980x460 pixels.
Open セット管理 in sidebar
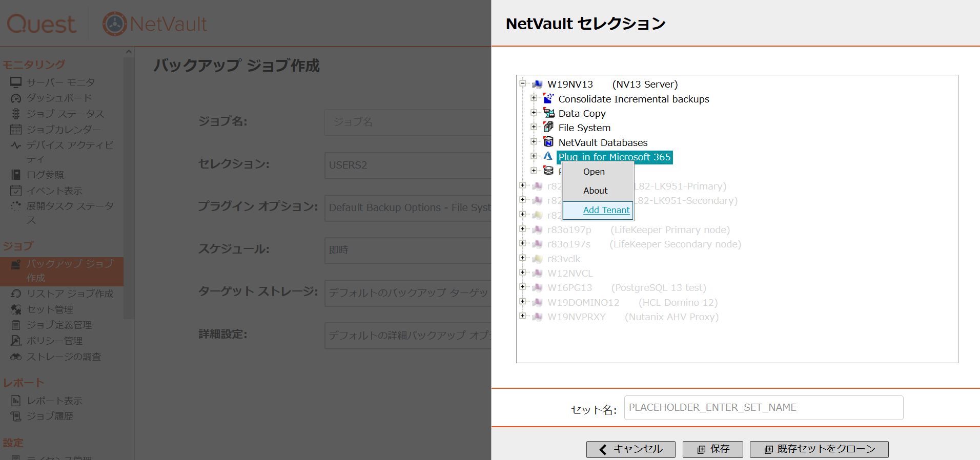(x=50, y=309)
